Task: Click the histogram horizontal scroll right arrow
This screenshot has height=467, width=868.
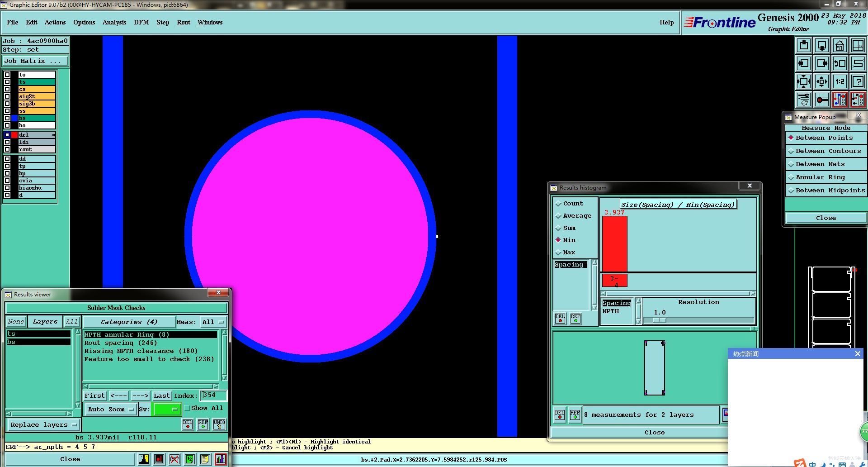Action: (753, 293)
